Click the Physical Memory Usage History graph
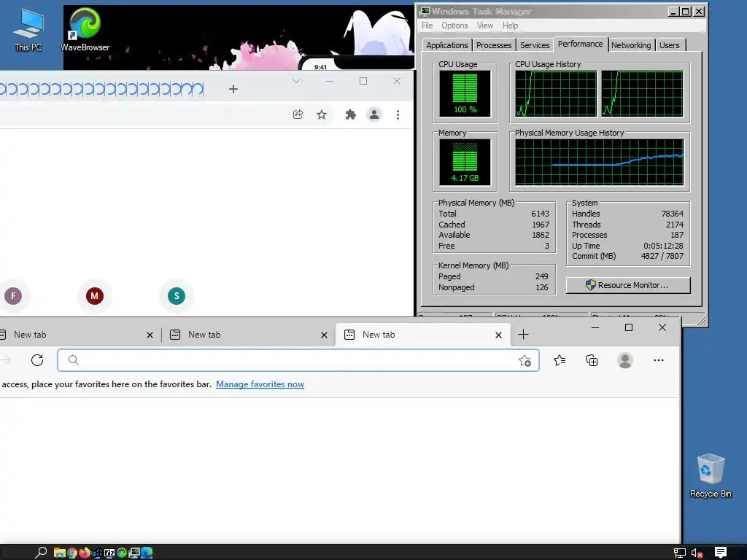The image size is (747, 560). pos(600,162)
